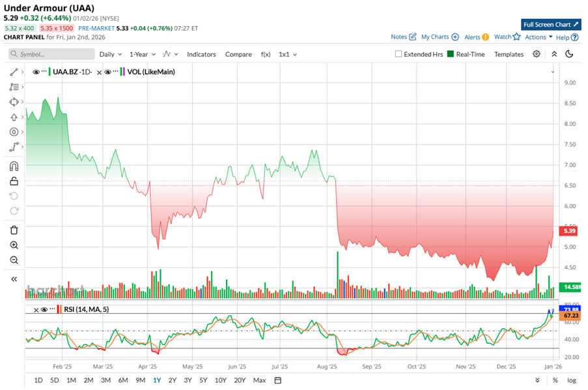Click the 67.23 RSI value label
Image resolution: width=588 pixels, height=390 pixels.
click(x=570, y=316)
